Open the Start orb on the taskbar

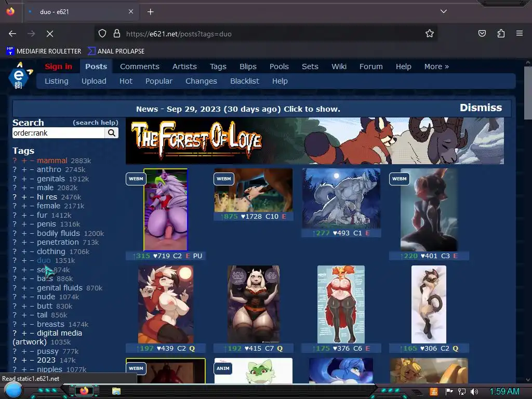14,390
